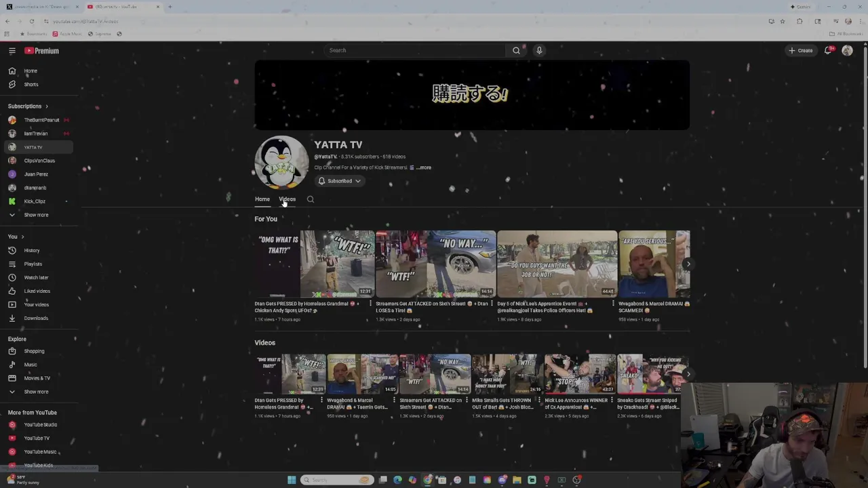Click the channel banner image
Screen dimensions: 868x488
click(472, 95)
